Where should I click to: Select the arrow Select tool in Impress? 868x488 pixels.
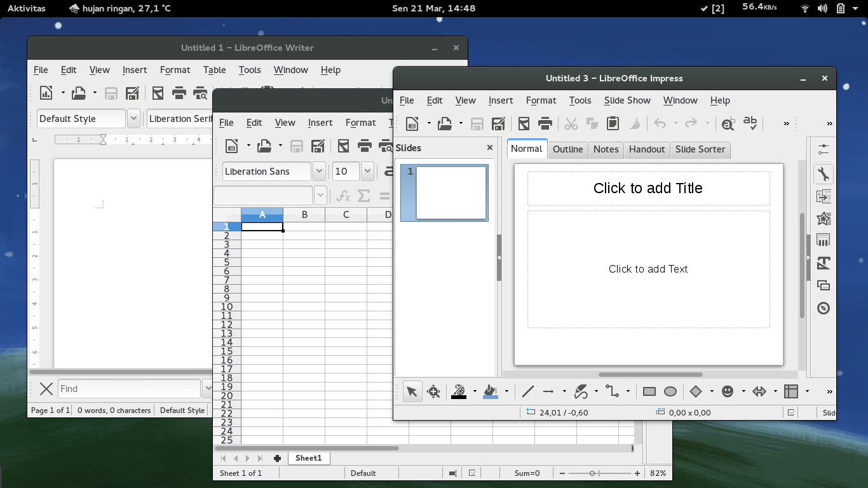tap(412, 391)
